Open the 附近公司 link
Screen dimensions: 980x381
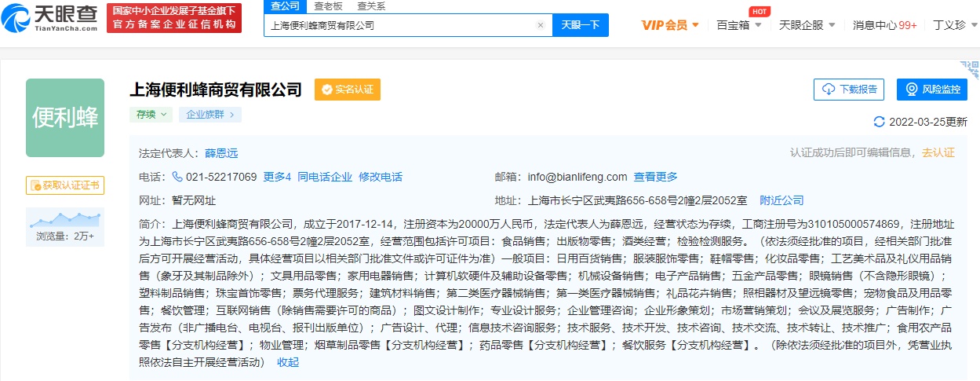tap(782, 200)
